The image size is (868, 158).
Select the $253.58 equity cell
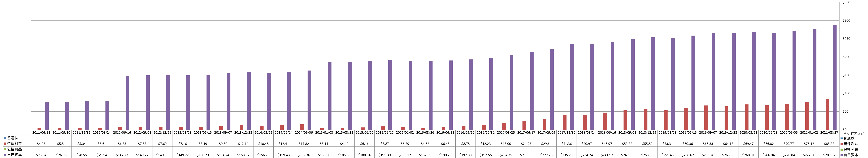coord(647,155)
